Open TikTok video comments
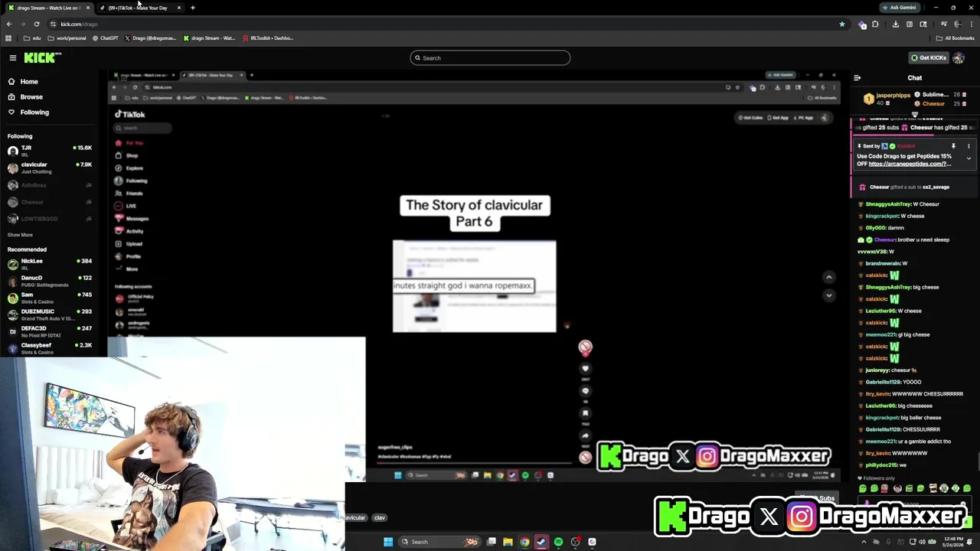The height and width of the screenshot is (551, 980). 585,391
